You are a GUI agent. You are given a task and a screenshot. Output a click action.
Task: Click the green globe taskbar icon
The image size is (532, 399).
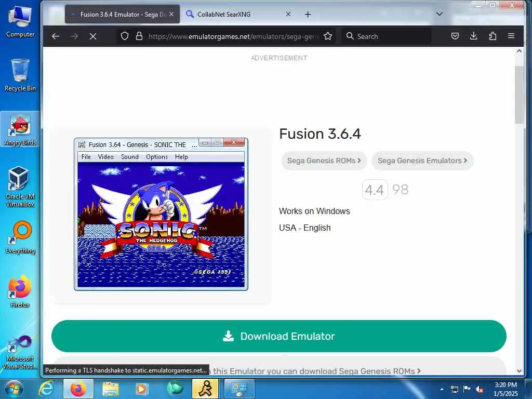pos(175,389)
